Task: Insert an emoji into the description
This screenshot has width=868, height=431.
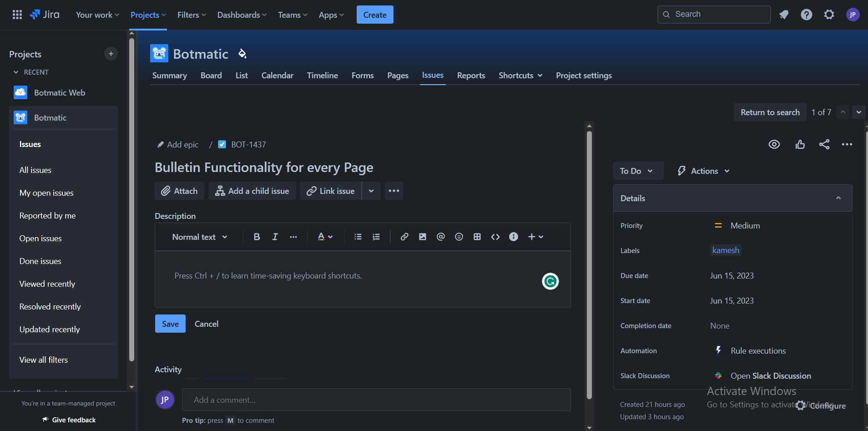Action: 459,237
